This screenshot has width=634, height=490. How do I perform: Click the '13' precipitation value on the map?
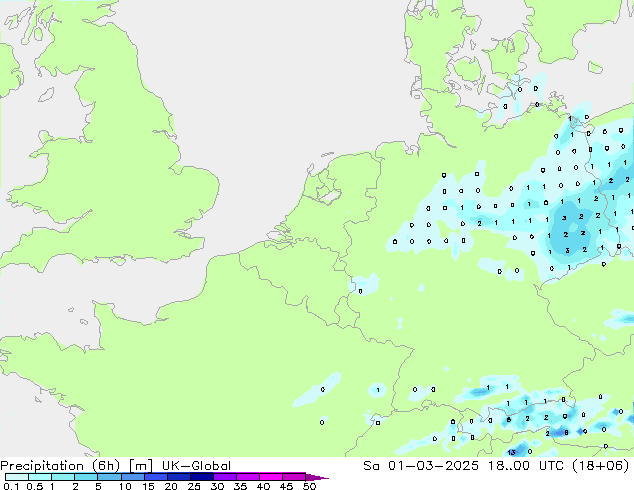click(512, 452)
